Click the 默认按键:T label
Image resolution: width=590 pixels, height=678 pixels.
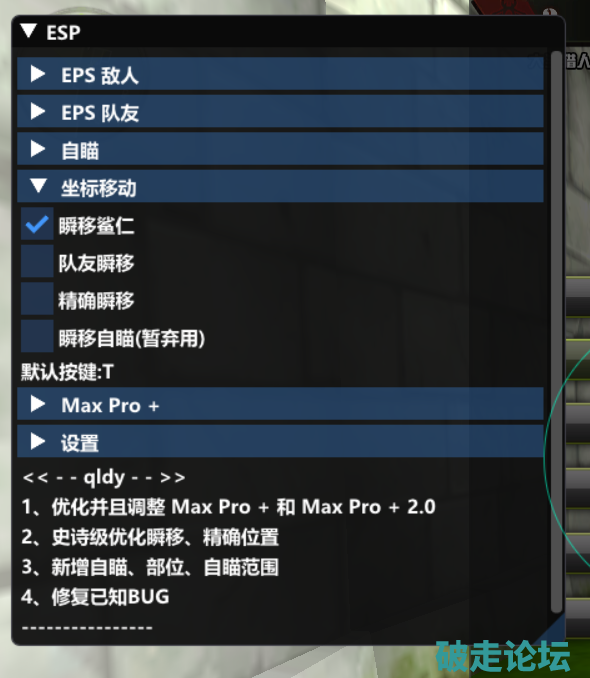pos(67,371)
